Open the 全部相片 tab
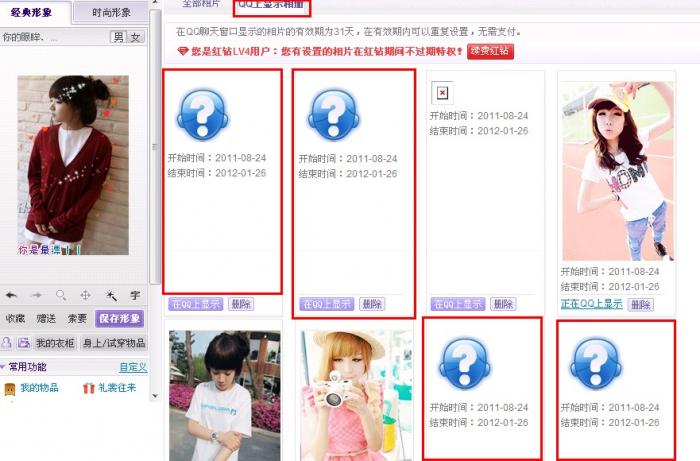 pos(201,4)
